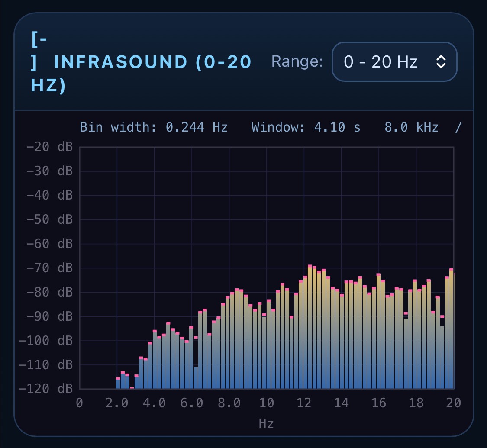Viewport: 487px width, 448px height.
Task: Click the 2.0 tick on frequency axis
Action: 117,403
